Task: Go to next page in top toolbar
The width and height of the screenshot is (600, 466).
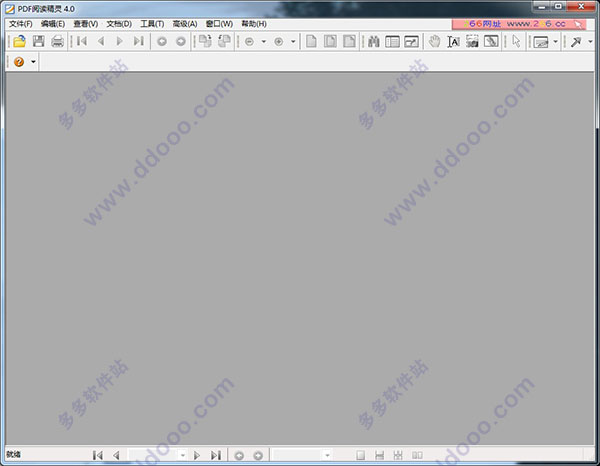Action: pos(119,41)
